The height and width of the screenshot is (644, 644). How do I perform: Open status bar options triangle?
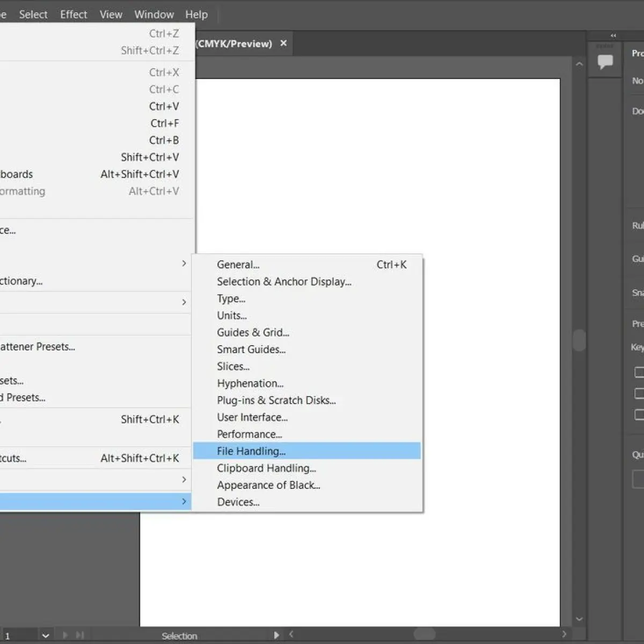point(276,635)
